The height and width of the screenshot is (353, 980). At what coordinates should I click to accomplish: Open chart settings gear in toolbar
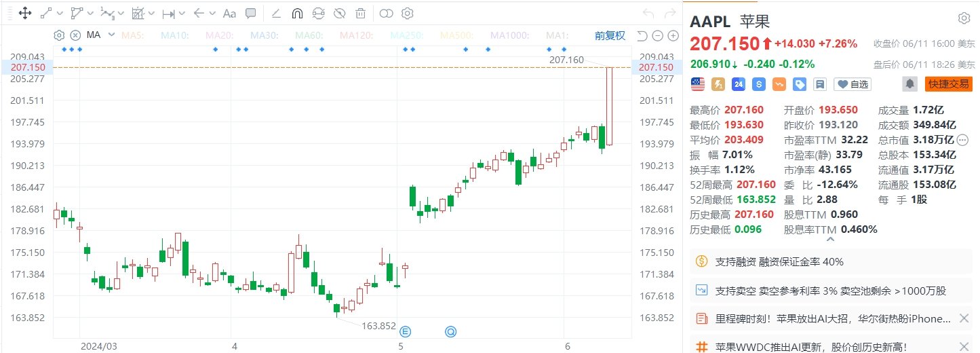click(x=407, y=13)
